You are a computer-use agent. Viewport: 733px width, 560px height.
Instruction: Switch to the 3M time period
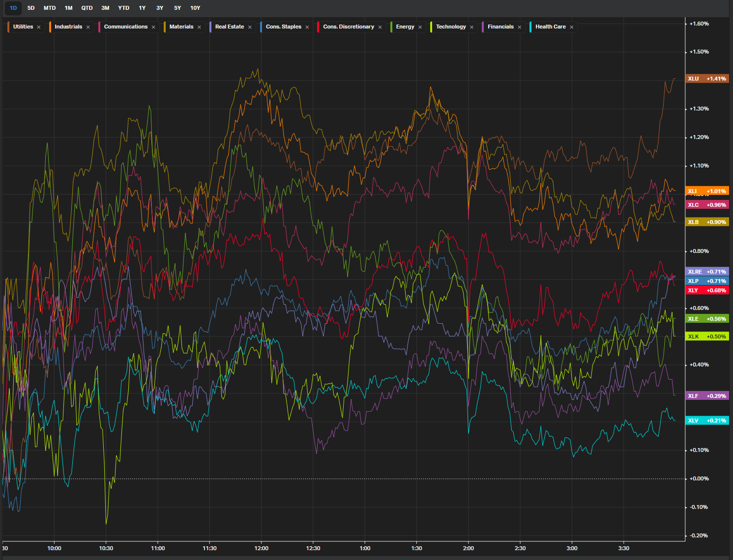[x=105, y=8]
